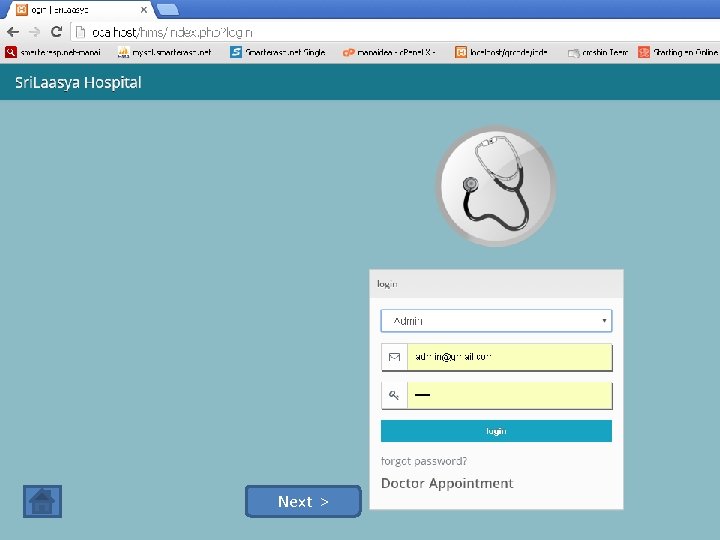Click the forgot password? link
Viewport: 720px width, 540px height.
coord(424,461)
